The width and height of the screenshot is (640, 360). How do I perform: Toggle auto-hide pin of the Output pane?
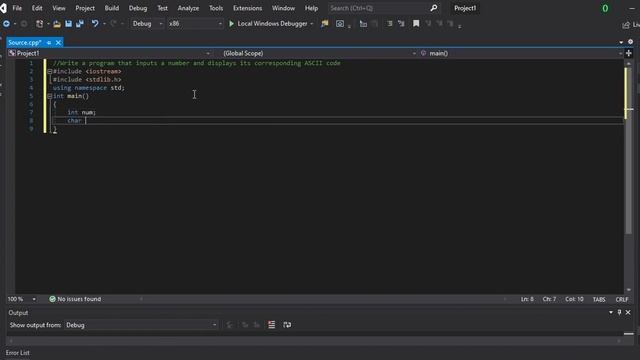(x=619, y=312)
